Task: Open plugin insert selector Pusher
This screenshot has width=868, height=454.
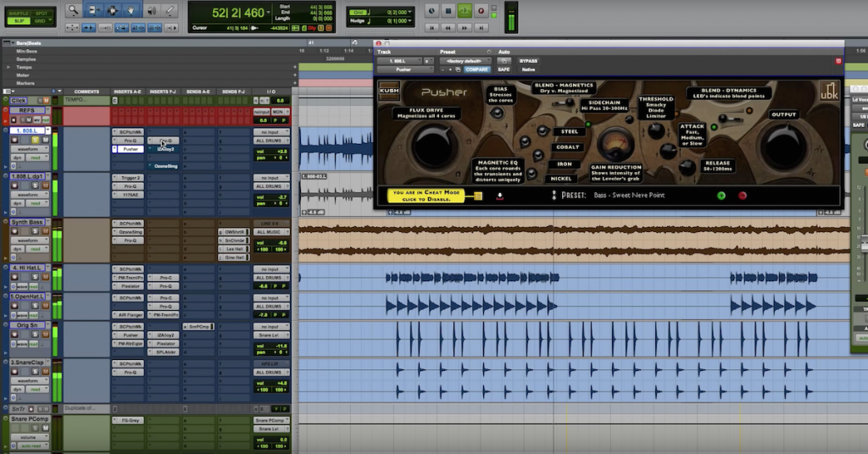Action: 404,69
